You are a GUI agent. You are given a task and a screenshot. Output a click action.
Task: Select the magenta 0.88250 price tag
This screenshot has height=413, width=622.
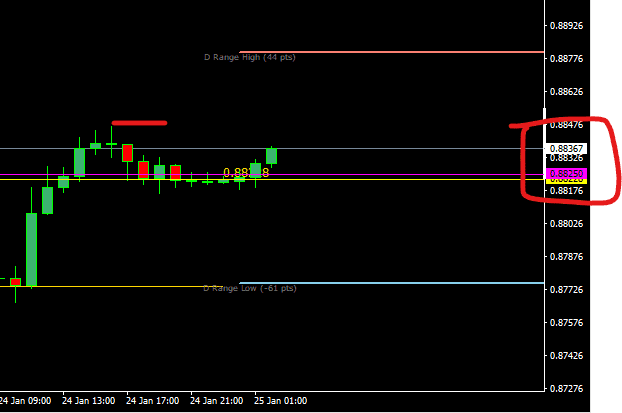(x=566, y=174)
